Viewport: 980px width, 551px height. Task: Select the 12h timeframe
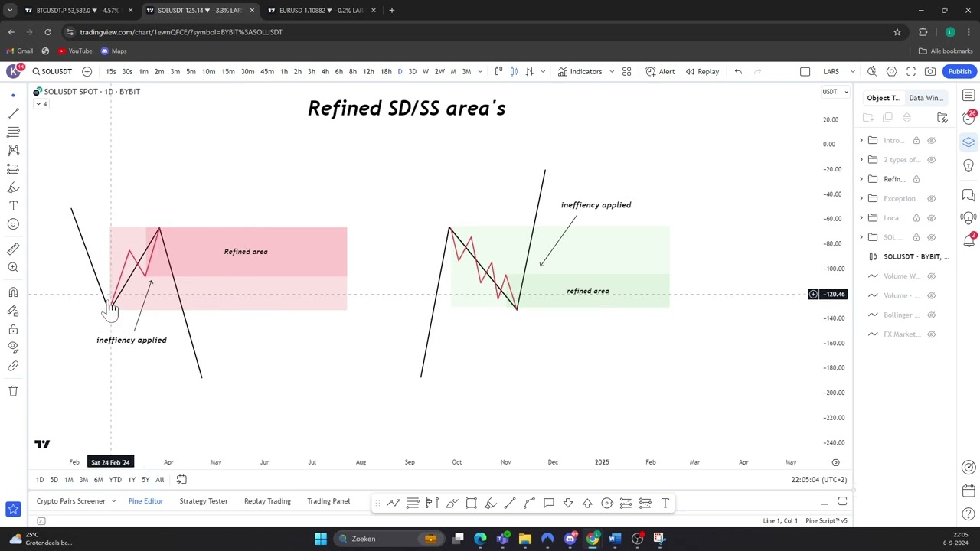tap(368, 71)
